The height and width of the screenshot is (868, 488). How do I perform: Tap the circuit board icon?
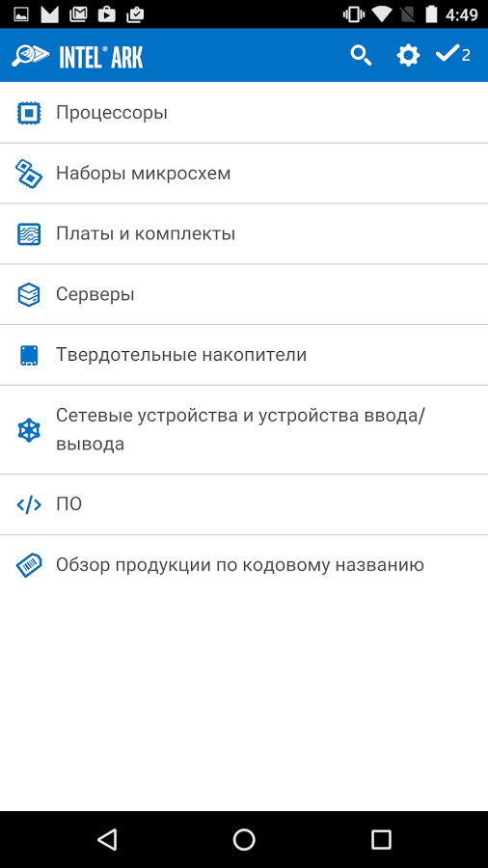click(x=29, y=233)
